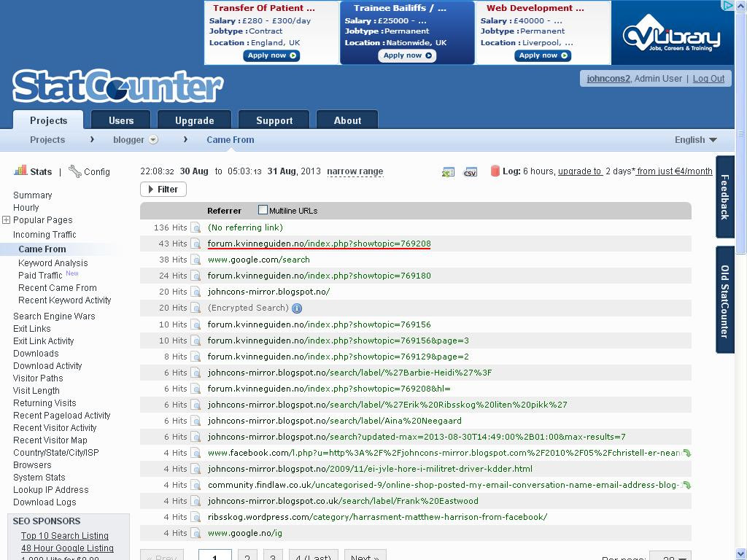This screenshot has height=560, width=747.
Task: Magnify the 10 Hits showtopic=769156 row
Action: [x=196, y=324]
